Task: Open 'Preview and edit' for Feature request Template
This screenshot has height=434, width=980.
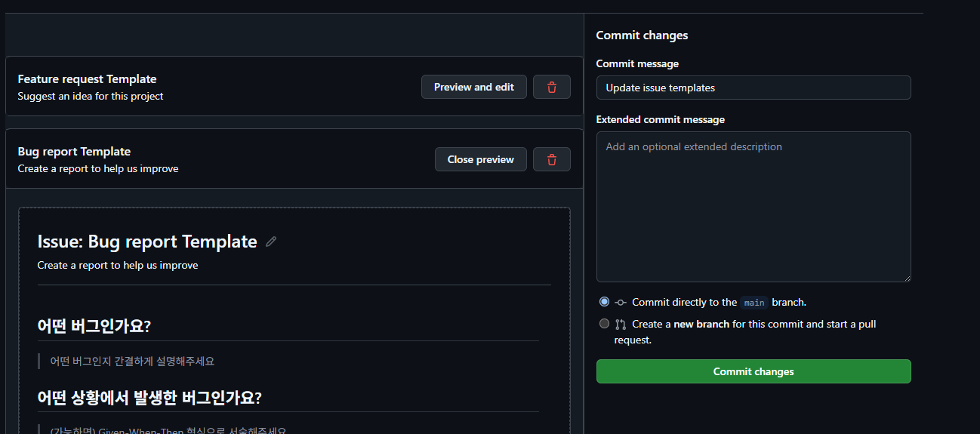Action: click(x=473, y=88)
